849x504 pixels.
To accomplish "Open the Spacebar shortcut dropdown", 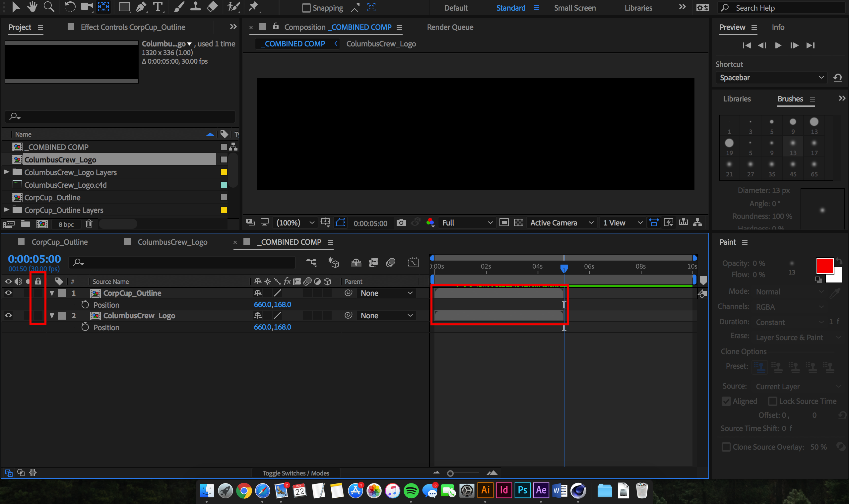I will click(771, 78).
